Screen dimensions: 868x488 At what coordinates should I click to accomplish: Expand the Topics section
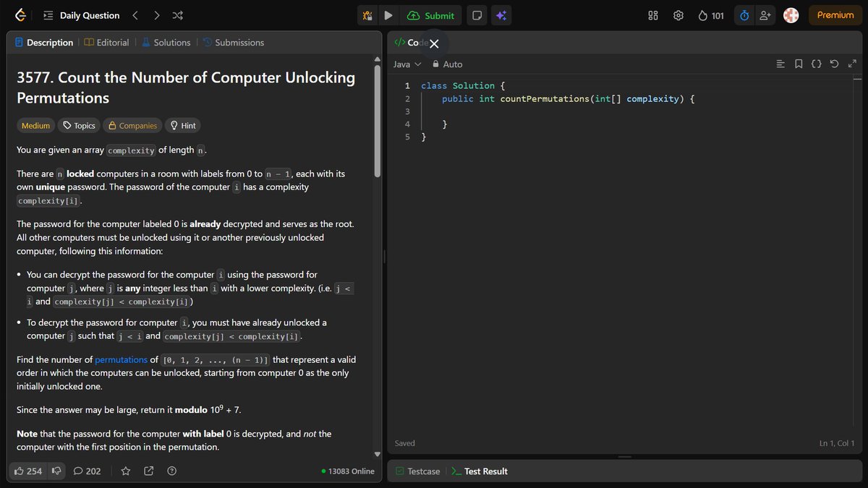click(x=78, y=125)
